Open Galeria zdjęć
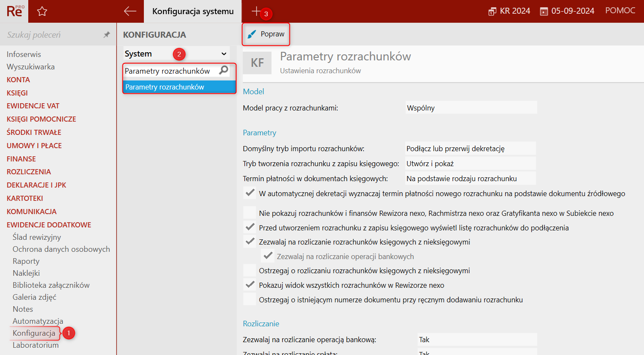 click(x=34, y=297)
